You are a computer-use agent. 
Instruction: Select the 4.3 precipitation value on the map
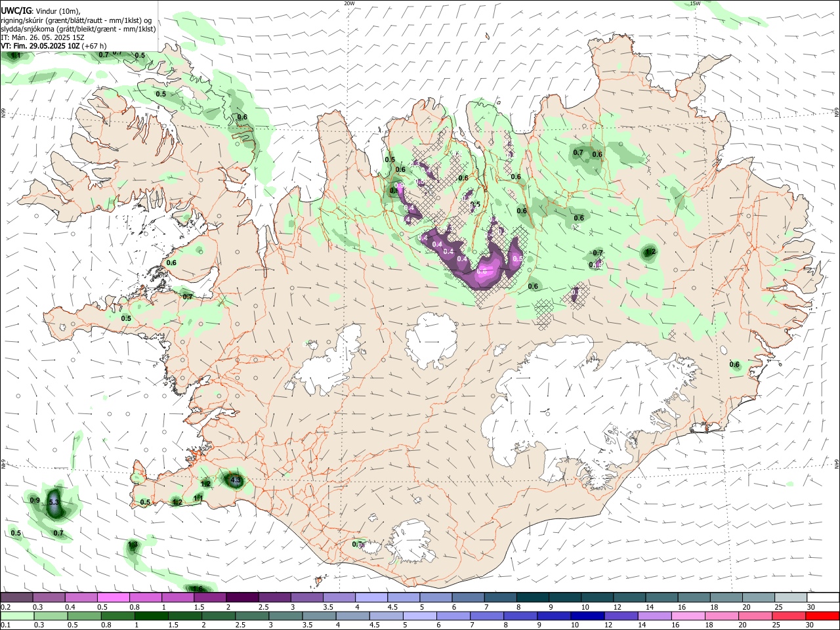coord(236,480)
